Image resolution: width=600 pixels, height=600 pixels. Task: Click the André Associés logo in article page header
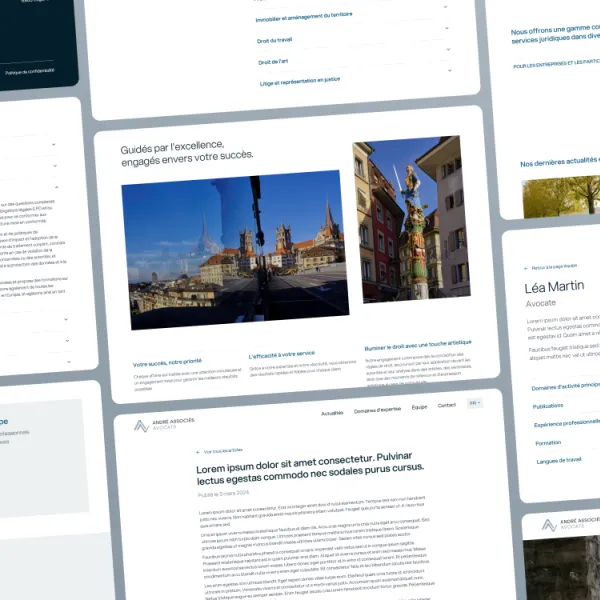point(164,425)
